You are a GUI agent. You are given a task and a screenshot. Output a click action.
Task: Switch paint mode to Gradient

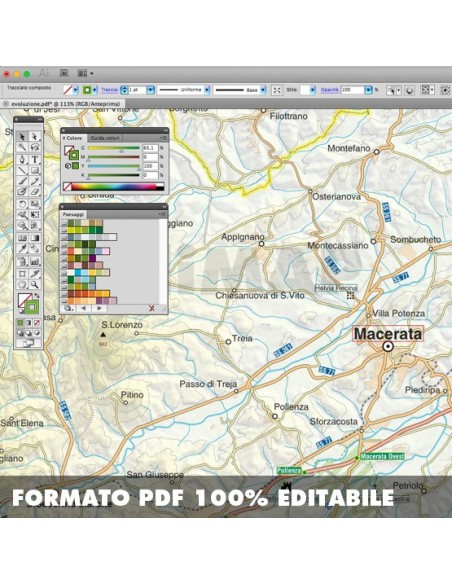click(28, 323)
